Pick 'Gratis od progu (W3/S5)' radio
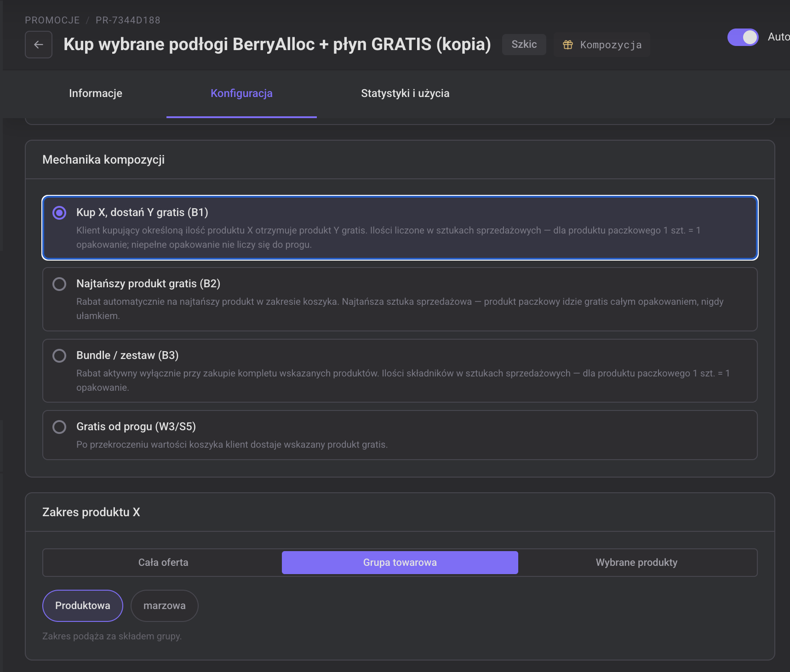The image size is (790, 672). click(59, 427)
